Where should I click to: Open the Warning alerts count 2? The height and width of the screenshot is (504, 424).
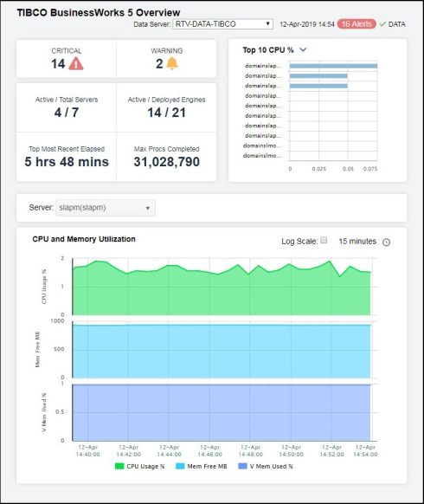159,63
